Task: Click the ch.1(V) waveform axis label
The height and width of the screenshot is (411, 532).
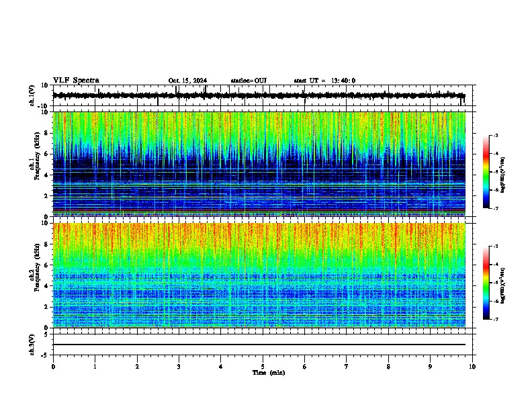Action: pos(32,95)
